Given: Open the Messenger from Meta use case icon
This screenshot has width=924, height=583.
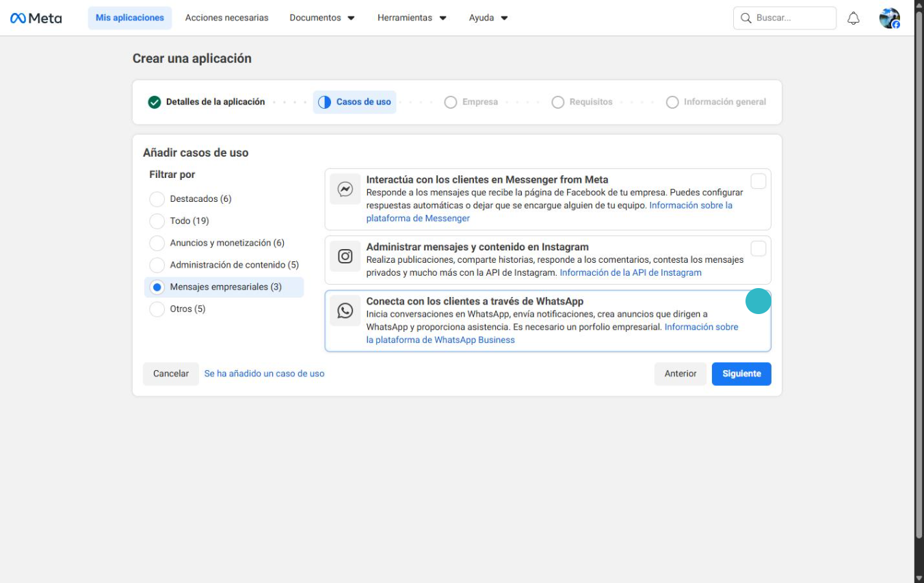Looking at the screenshot, I should [345, 189].
